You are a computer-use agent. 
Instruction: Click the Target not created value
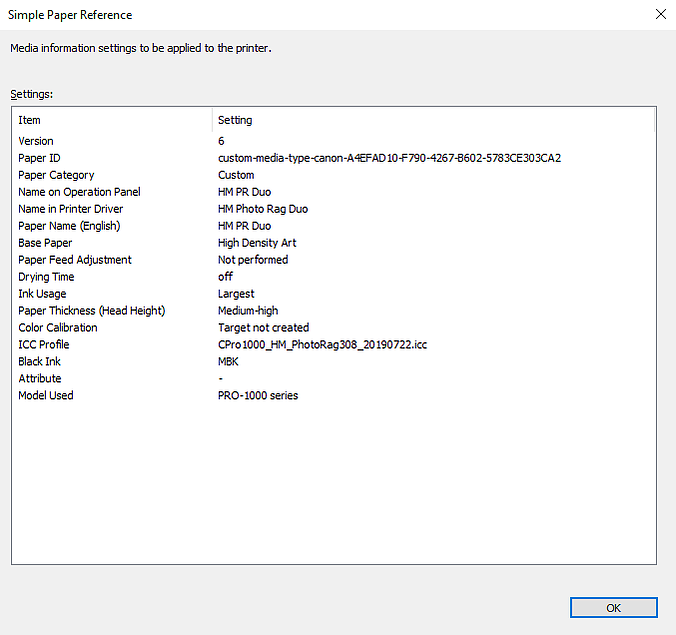pos(263,328)
